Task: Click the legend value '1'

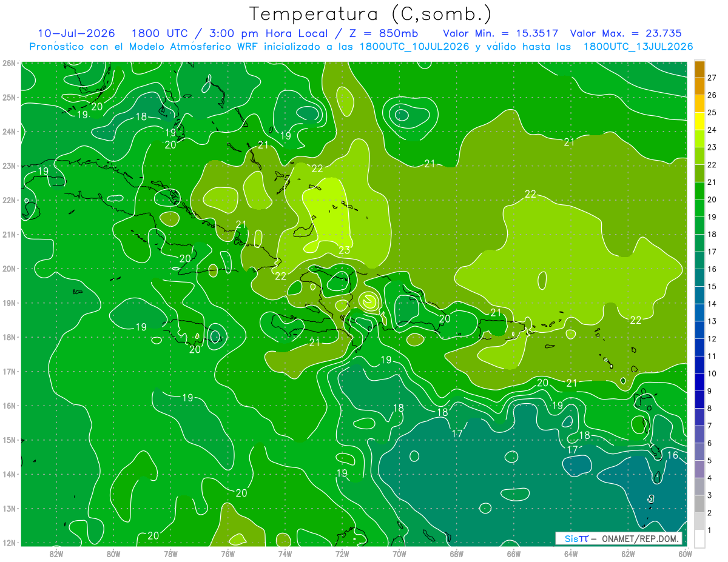Action: [710, 530]
